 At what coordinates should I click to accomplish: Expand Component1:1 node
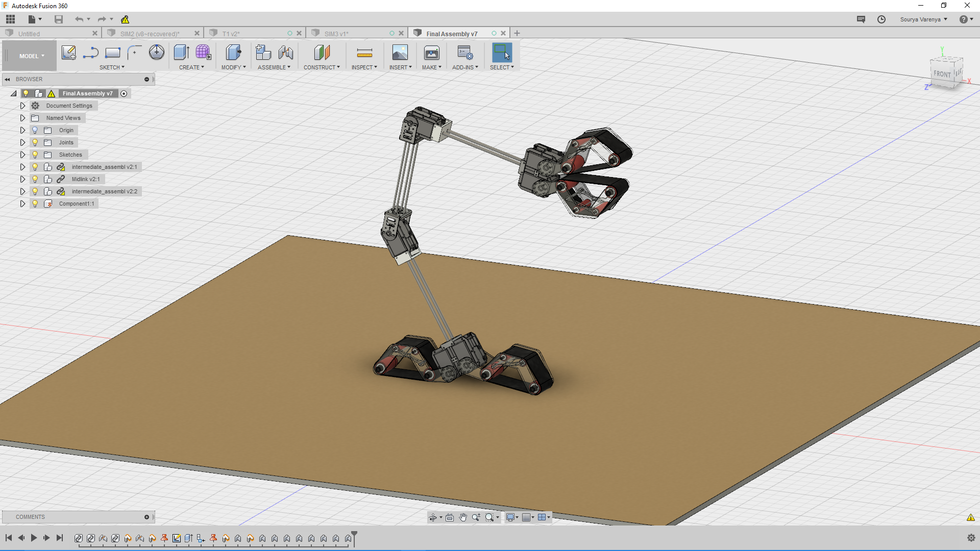[22, 204]
